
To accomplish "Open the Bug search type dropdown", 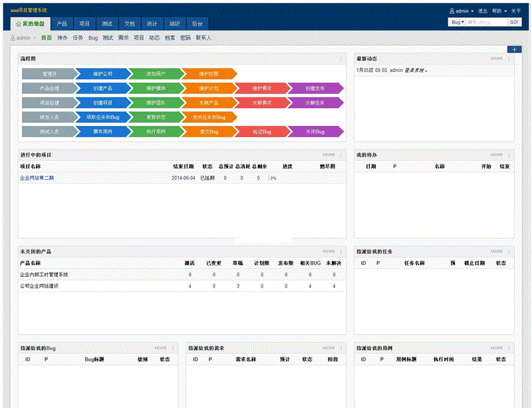I will pos(458,22).
